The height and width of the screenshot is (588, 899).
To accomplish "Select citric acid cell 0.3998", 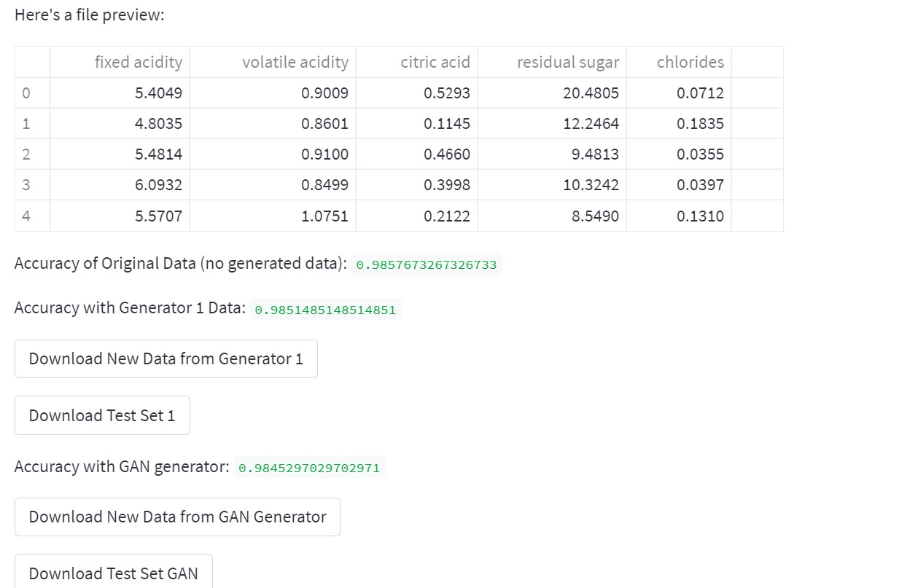I will point(446,185).
